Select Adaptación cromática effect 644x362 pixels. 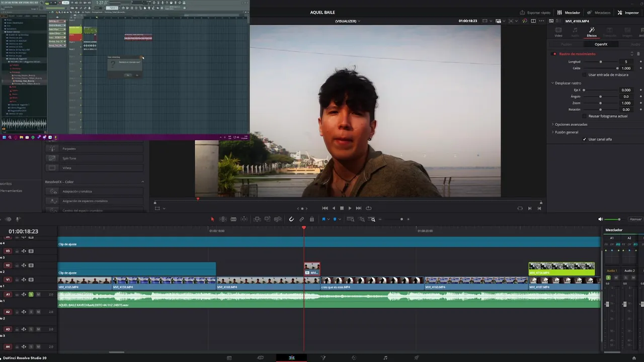94,192
